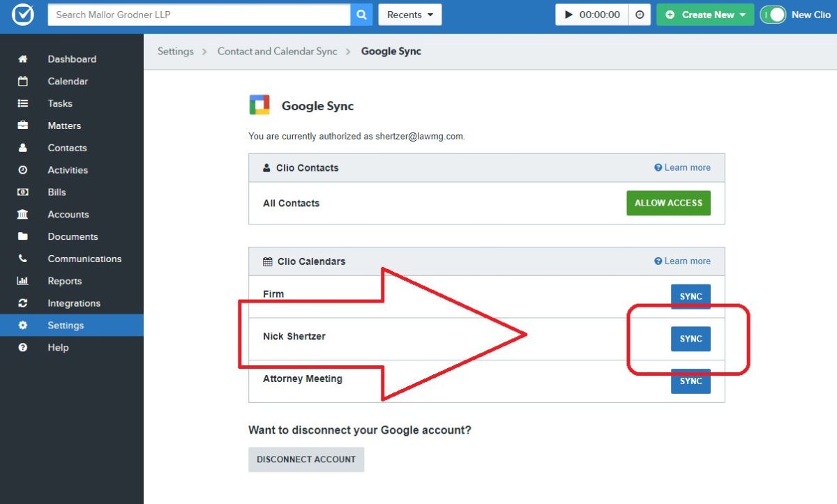
Task: Expand the Create New dropdown
Action: point(705,15)
